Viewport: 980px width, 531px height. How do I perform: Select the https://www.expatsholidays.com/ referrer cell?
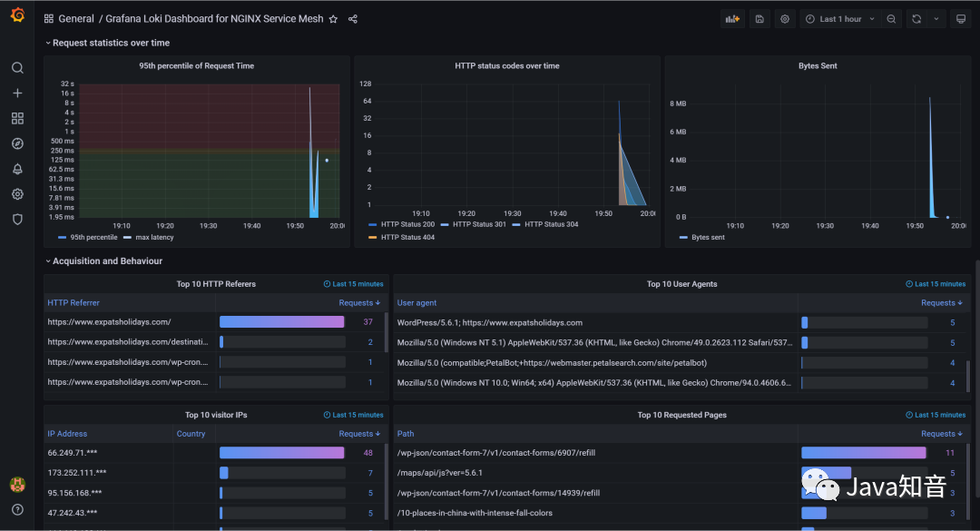point(110,322)
